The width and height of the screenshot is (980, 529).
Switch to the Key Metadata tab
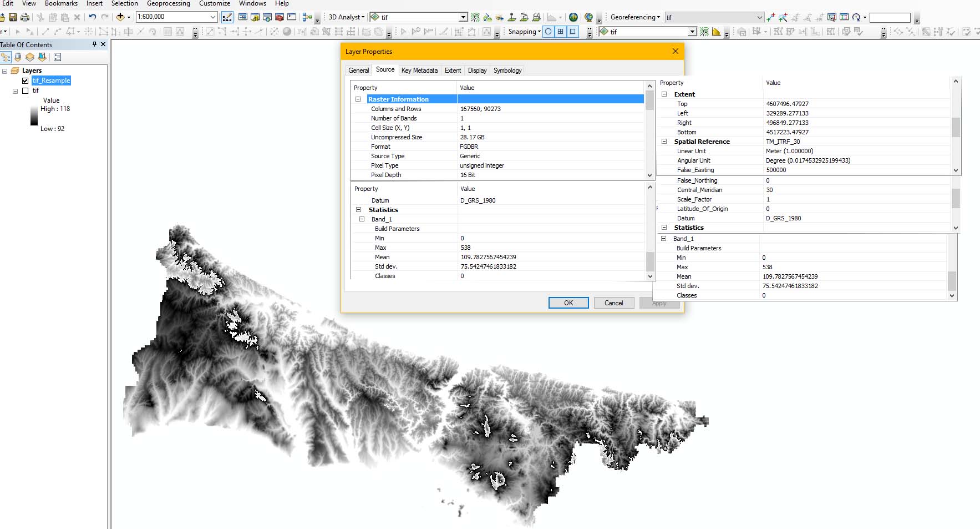coord(419,70)
